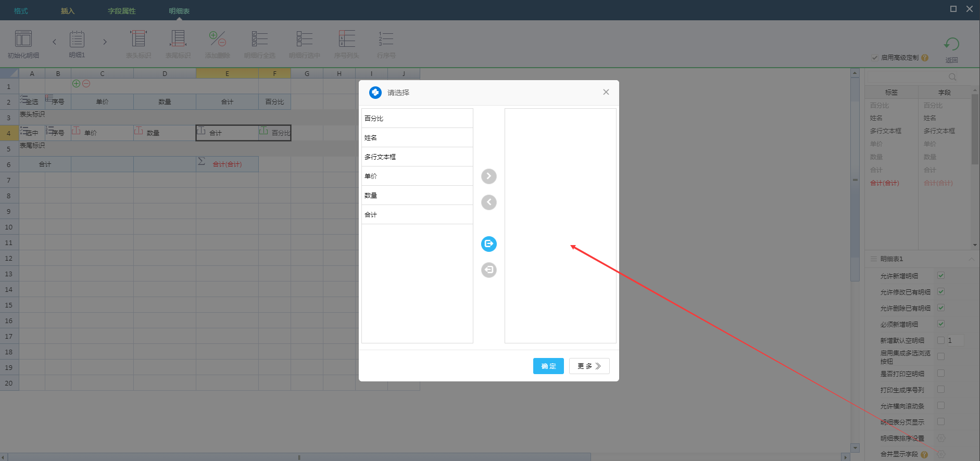Click the 初始化明细 toolbar icon
This screenshot has height=461, width=980.
coord(23,39)
